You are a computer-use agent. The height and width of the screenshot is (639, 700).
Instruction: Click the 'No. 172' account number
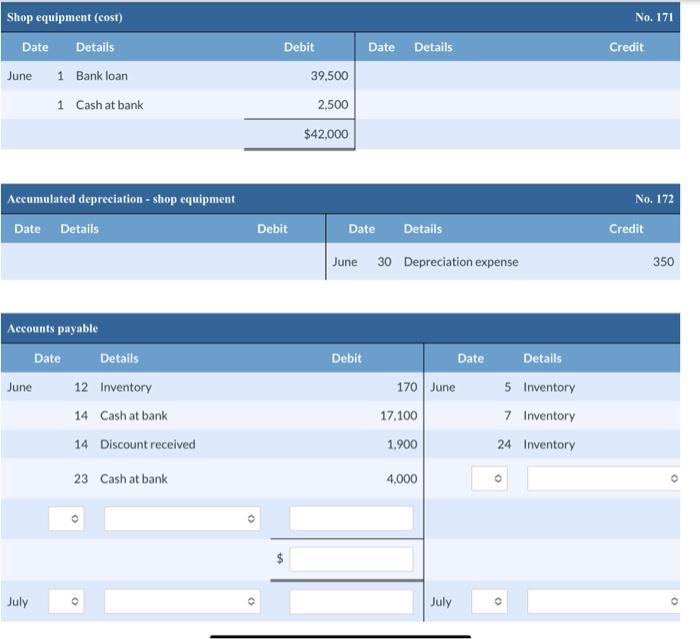(654, 199)
